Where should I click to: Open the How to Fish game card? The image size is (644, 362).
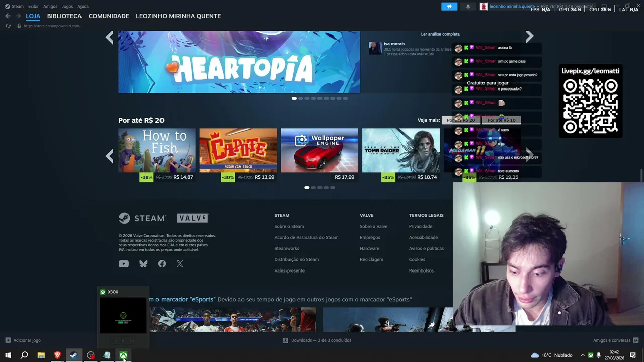pyautogui.click(x=157, y=155)
